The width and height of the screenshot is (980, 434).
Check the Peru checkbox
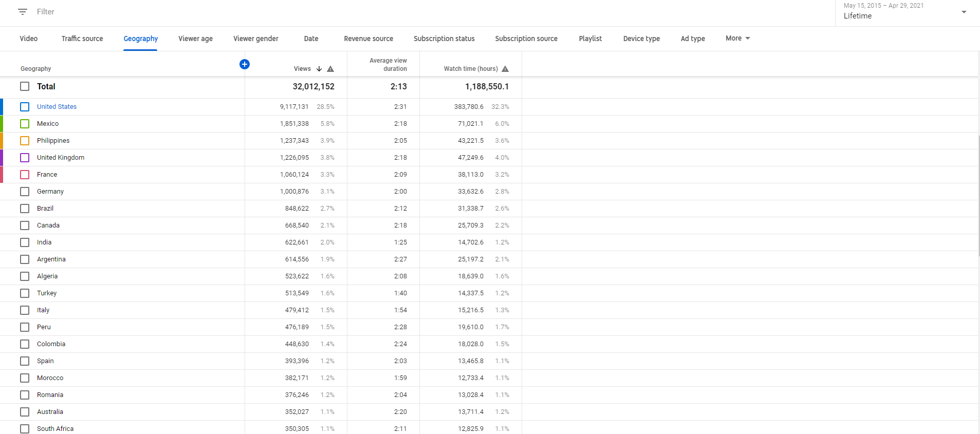(x=25, y=327)
